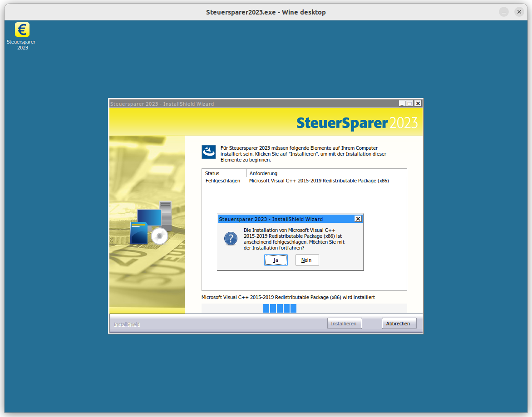
Task: Select the Status column header
Action: pyautogui.click(x=224, y=173)
